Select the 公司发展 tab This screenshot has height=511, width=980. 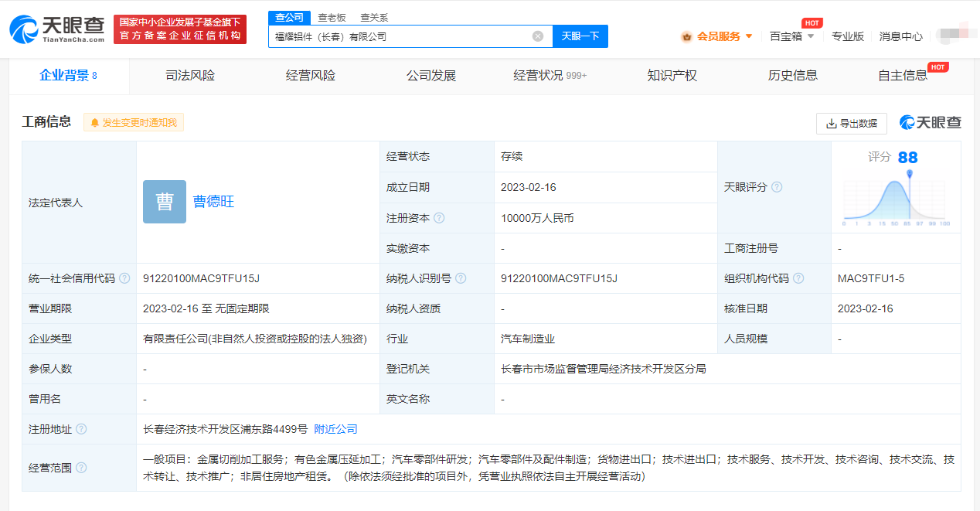click(x=431, y=76)
